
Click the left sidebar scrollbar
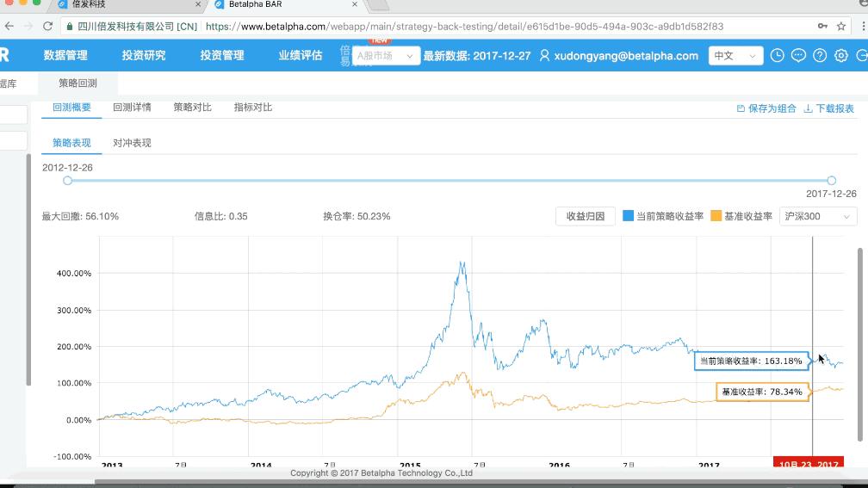[28, 269]
